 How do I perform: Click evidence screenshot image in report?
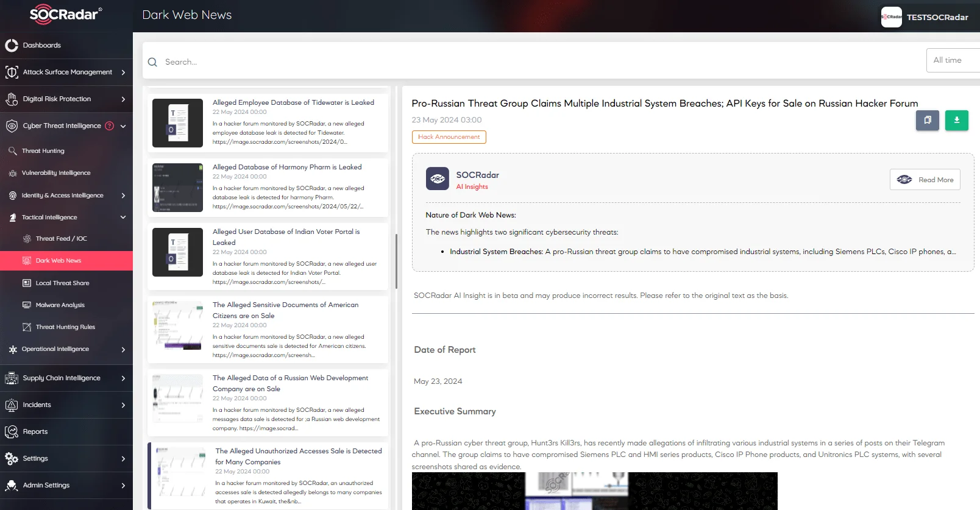click(595, 491)
